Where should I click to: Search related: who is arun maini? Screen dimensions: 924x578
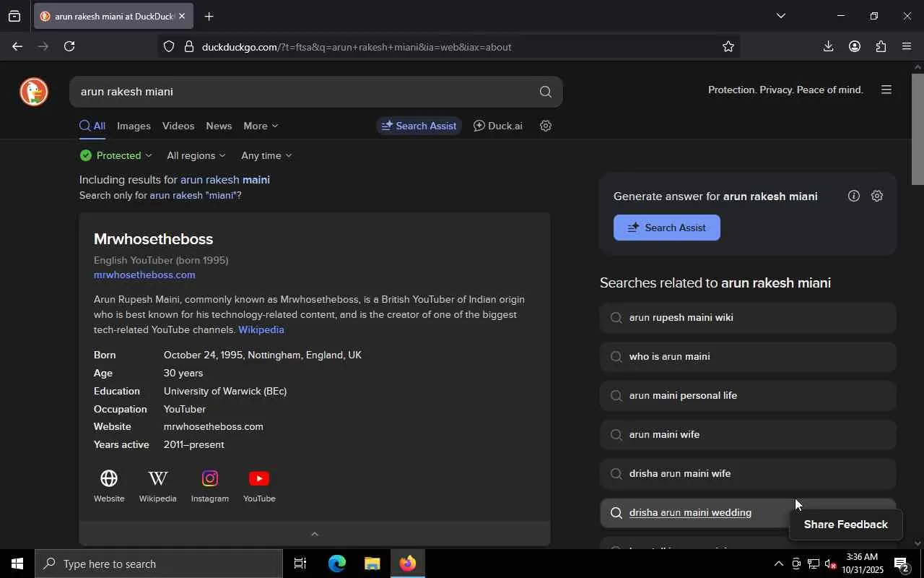tap(748, 357)
